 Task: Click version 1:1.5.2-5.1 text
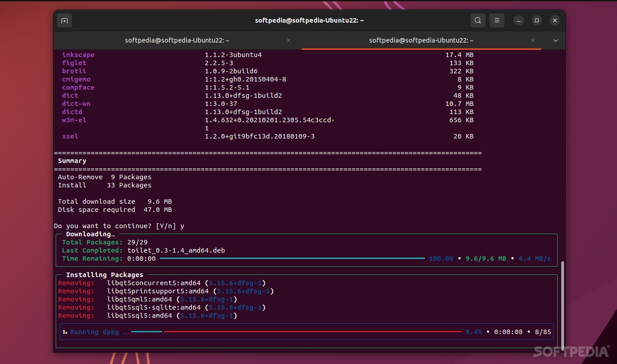(x=227, y=87)
